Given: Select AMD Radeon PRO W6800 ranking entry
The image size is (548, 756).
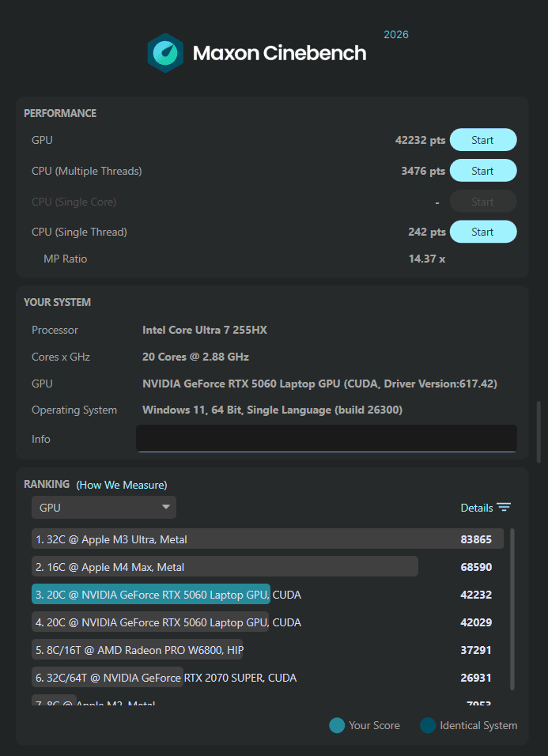Looking at the screenshot, I should (x=267, y=650).
